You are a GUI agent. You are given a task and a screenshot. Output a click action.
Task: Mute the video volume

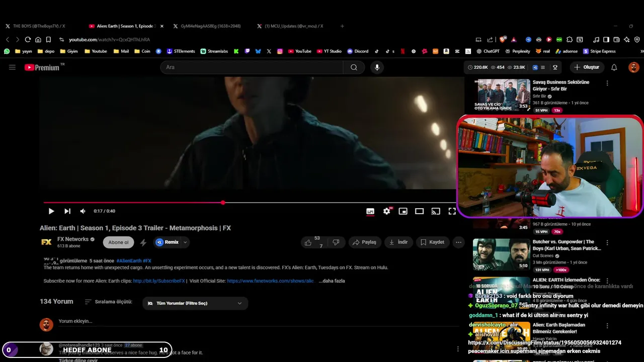coord(83,211)
